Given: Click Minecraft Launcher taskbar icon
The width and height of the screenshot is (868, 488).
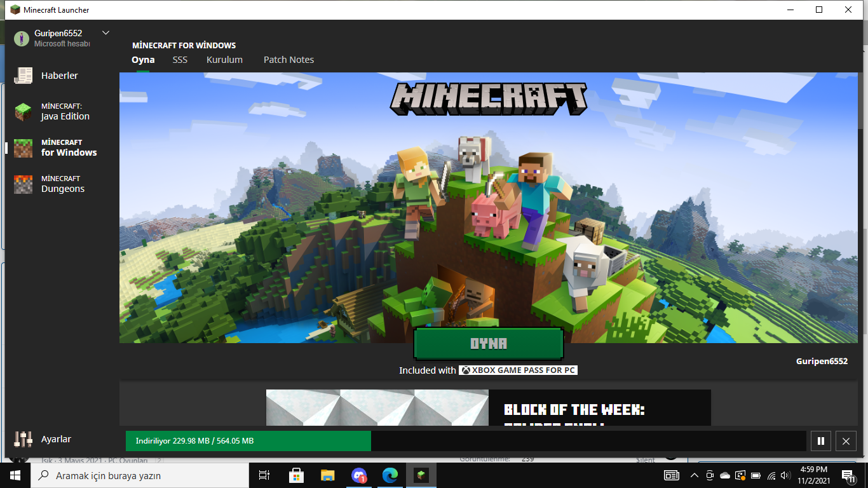Looking at the screenshot, I should point(421,475).
